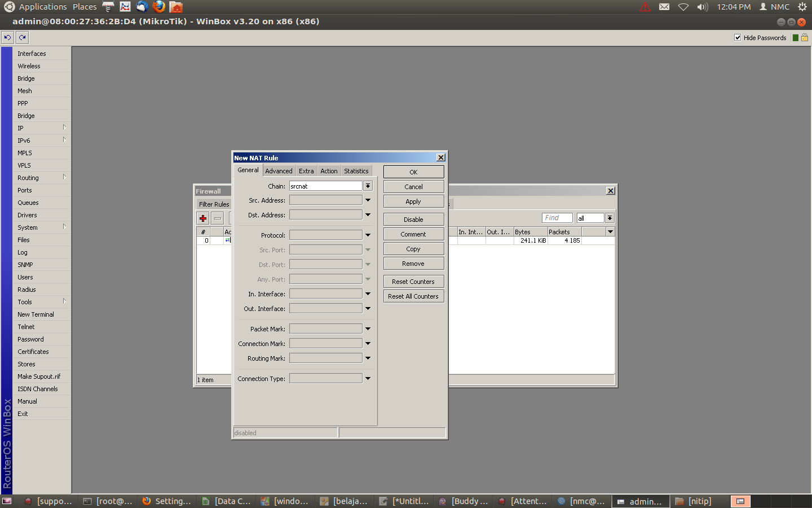This screenshot has height=508, width=812.
Task: Add a new firewall rule with the red plus
Action: [202, 218]
